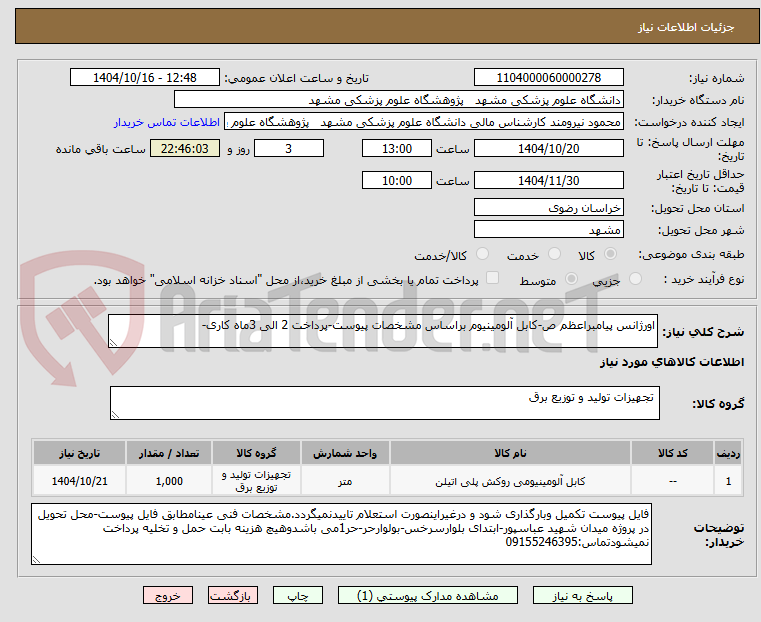Select the کالا radio button

[611, 254]
